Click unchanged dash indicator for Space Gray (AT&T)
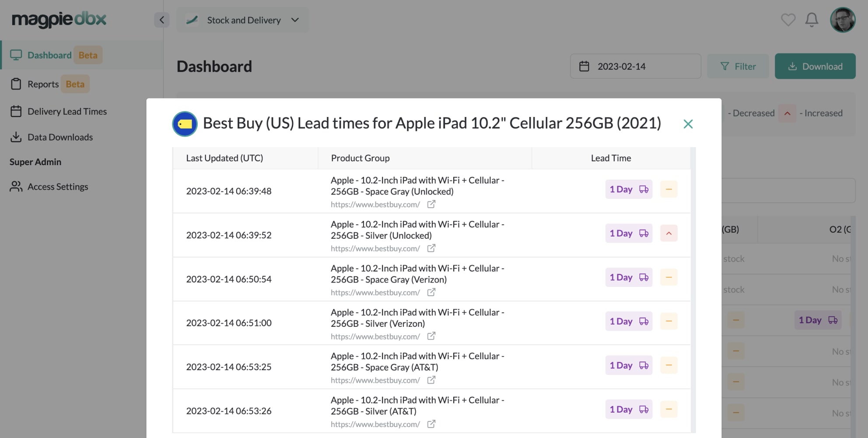Image resolution: width=868 pixels, height=438 pixels. pos(668,365)
